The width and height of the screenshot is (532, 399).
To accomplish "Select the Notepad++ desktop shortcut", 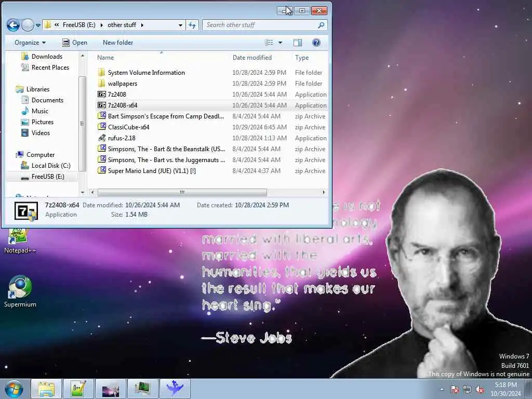I will (20, 241).
